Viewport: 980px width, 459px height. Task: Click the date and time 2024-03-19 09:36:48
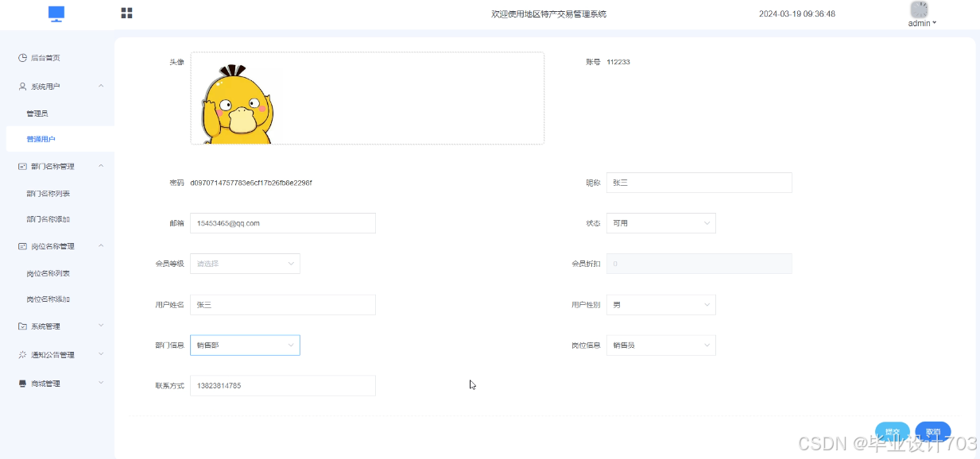pyautogui.click(x=797, y=13)
